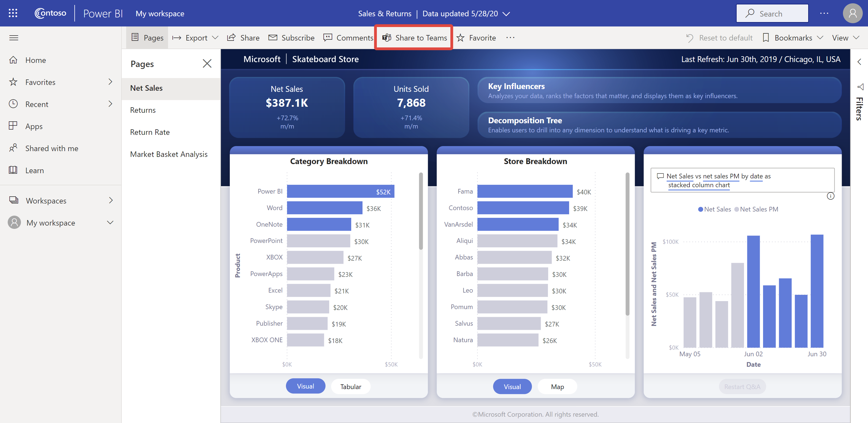Select the Return Rate page
868x423 pixels.
pos(150,132)
